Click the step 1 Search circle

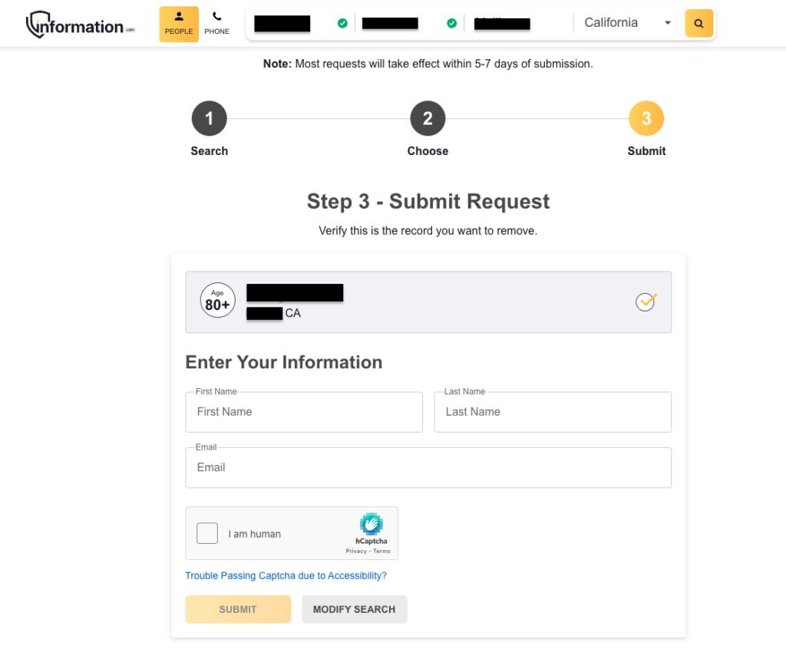click(x=209, y=117)
